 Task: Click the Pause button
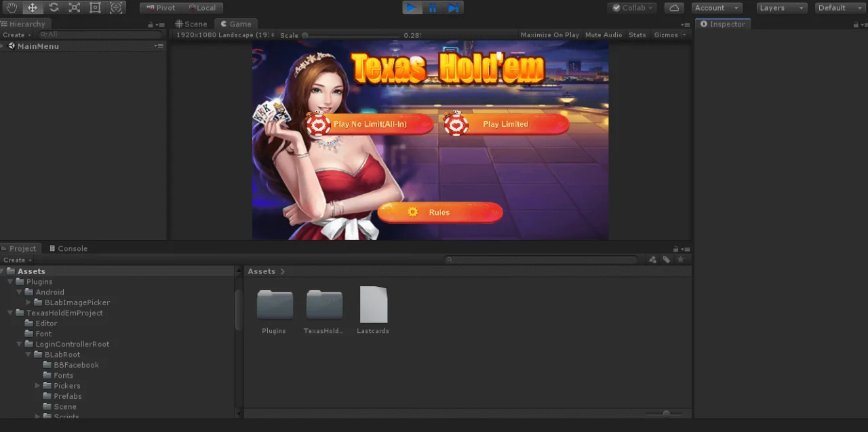pos(433,7)
